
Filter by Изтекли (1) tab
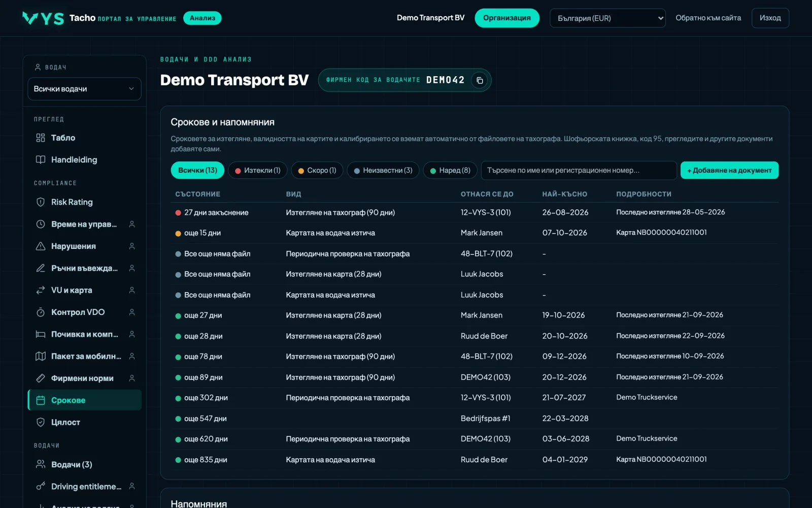258,170
